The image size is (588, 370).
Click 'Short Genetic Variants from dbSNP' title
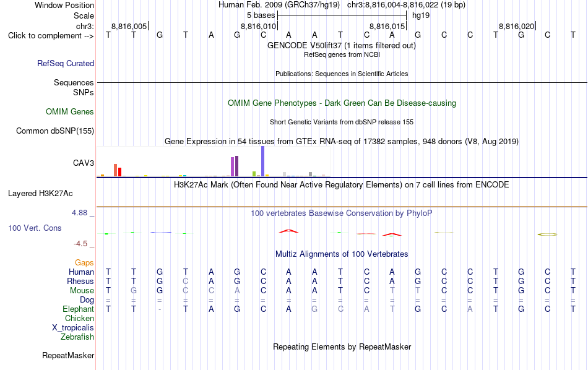342,123
